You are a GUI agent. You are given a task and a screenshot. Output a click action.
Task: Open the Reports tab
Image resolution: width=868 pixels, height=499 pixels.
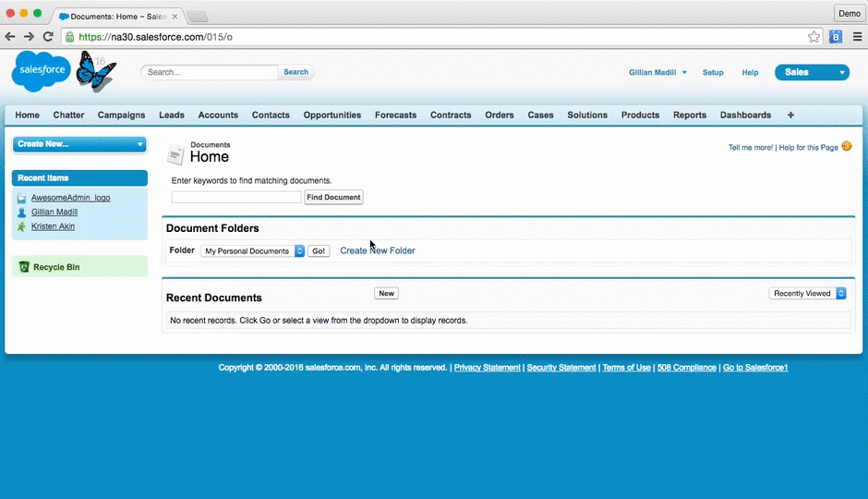click(x=690, y=116)
